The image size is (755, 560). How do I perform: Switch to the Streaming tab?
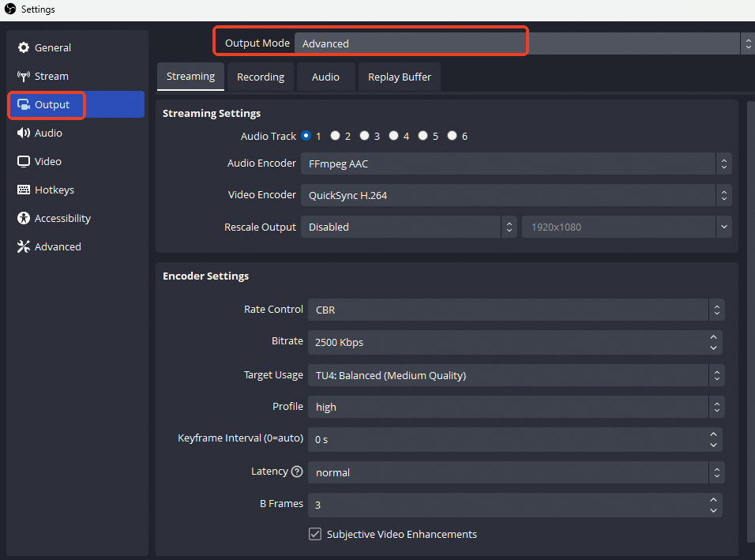pyautogui.click(x=190, y=77)
